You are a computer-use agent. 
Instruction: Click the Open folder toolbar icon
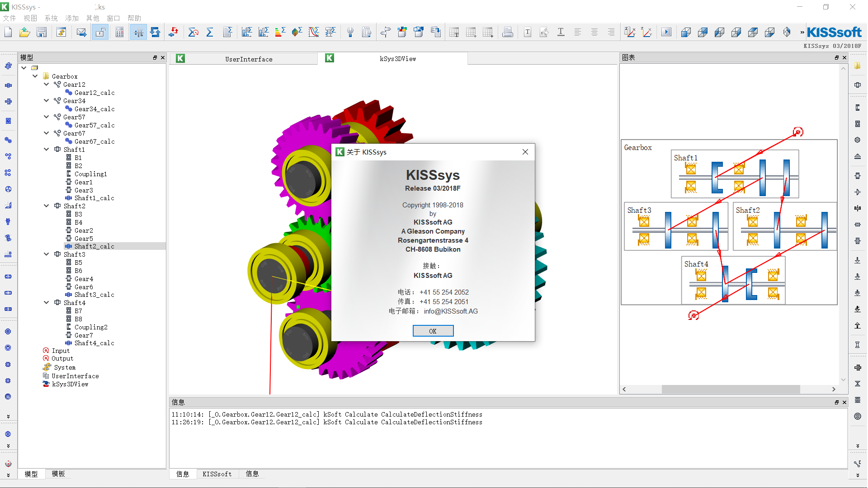(x=25, y=32)
